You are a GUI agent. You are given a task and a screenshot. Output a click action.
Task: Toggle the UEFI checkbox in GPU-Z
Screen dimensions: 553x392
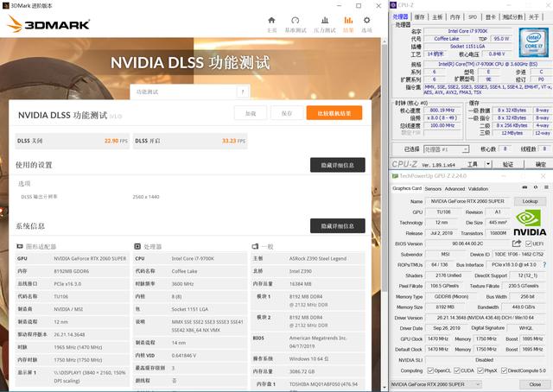[x=528, y=243]
